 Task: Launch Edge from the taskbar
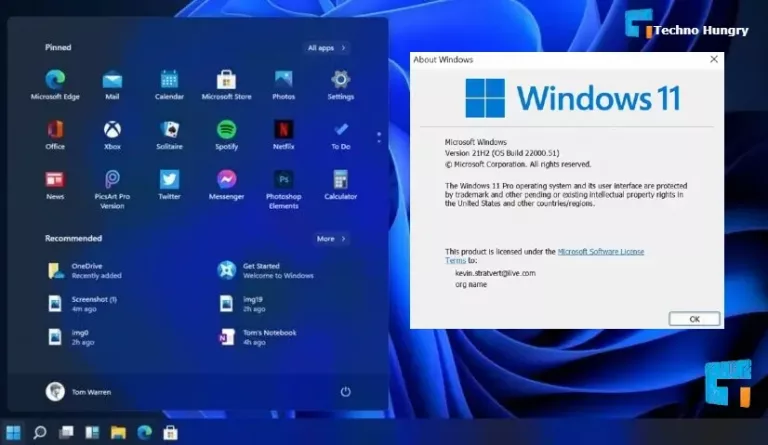coord(144,432)
